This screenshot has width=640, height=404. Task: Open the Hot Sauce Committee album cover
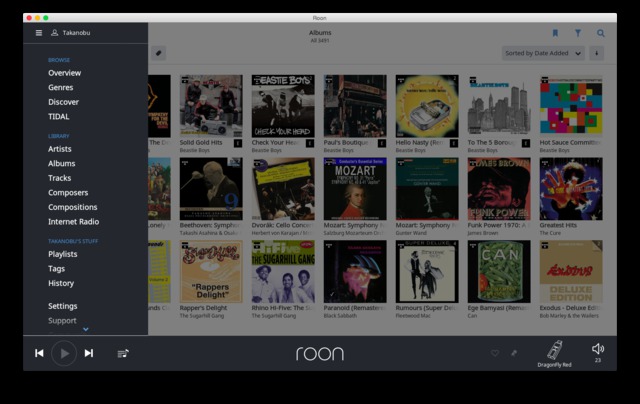(571, 106)
